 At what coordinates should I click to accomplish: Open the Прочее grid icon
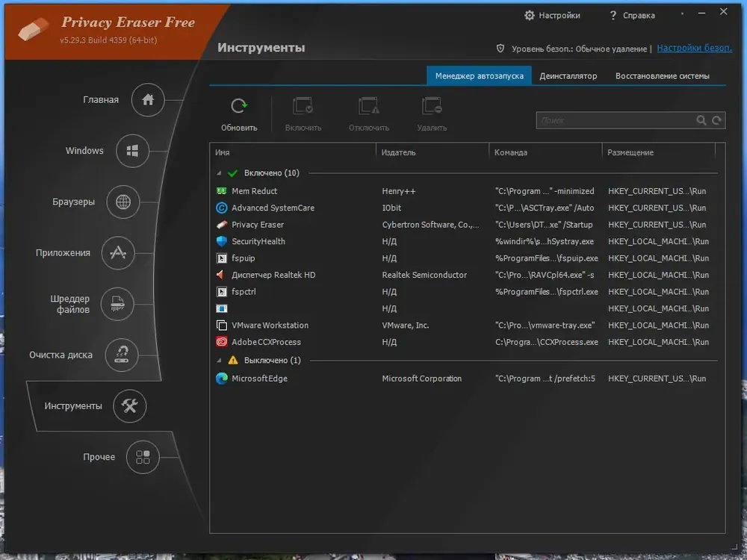click(x=143, y=457)
